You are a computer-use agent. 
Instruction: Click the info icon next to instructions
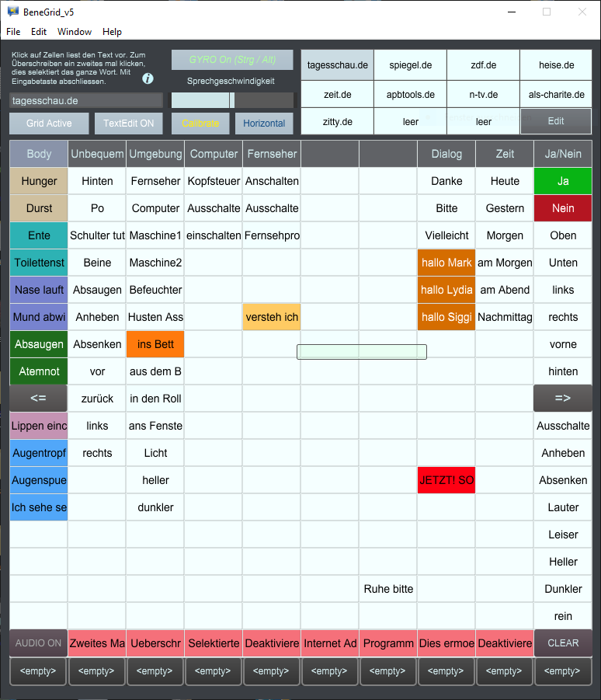[x=148, y=78]
